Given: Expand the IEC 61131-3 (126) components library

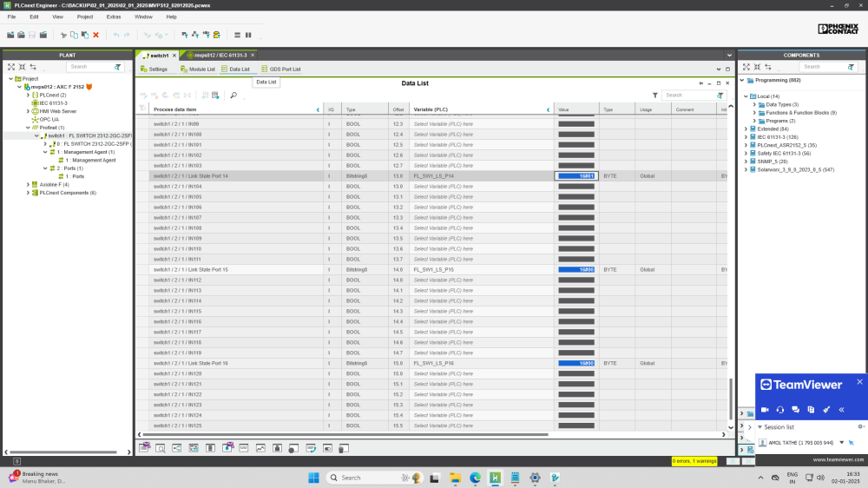Looking at the screenshot, I should tap(745, 137).
